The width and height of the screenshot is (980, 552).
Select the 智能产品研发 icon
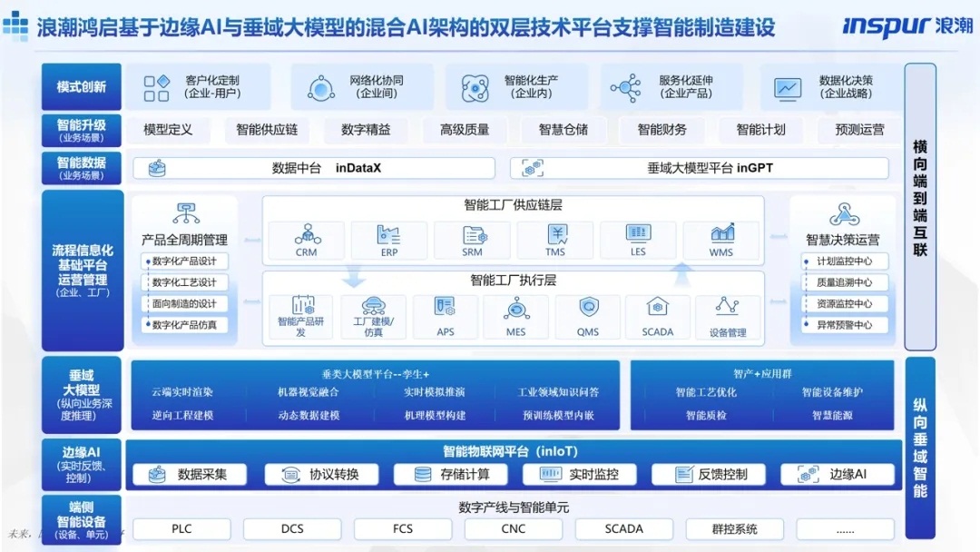pos(303,305)
